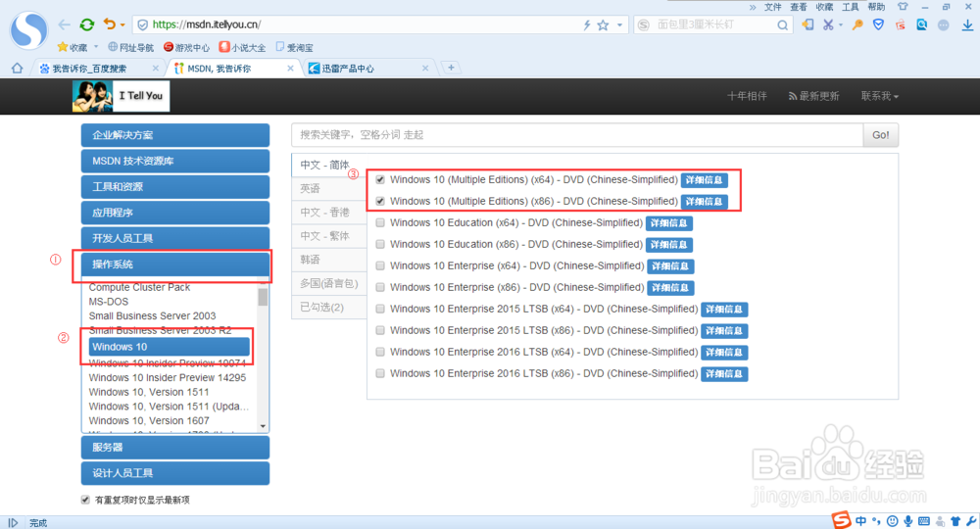
Task: Open the 帮助 menu
Action: 876,7
